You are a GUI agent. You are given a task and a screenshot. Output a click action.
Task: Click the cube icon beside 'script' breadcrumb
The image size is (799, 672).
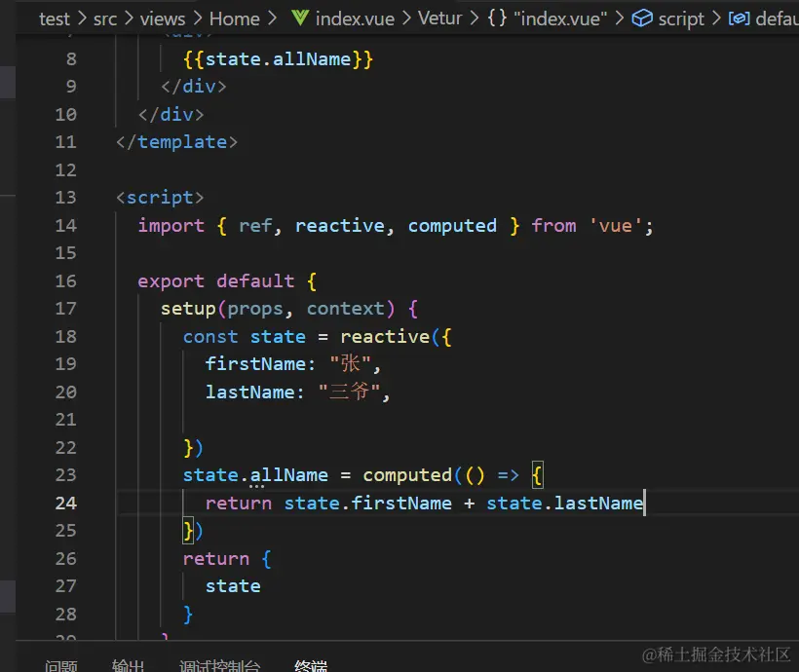click(642, 19)
